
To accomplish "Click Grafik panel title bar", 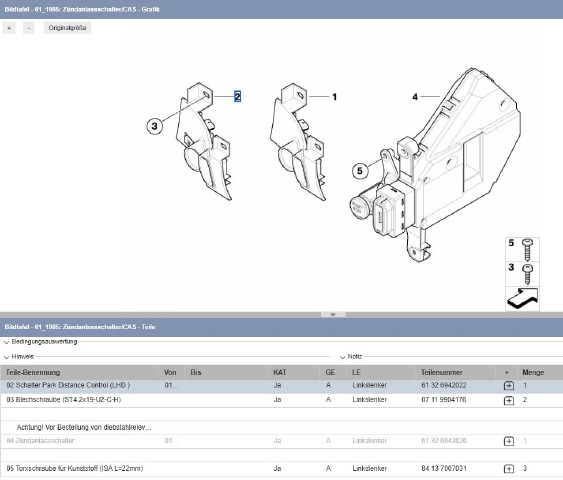I will [282, 9].
